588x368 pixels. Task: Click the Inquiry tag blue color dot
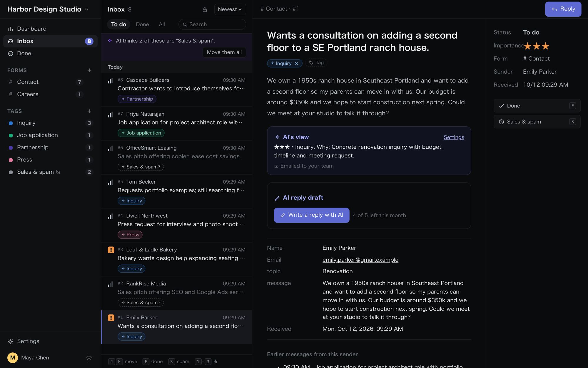click(x=11, y=123)
